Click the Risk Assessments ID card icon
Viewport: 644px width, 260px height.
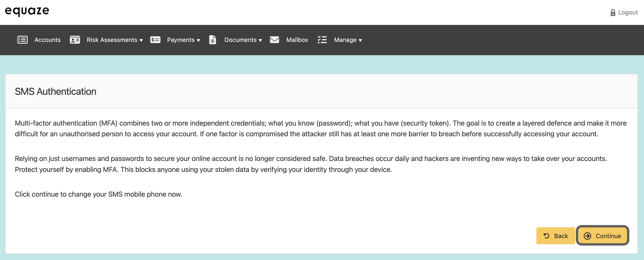tap(75, 40)
